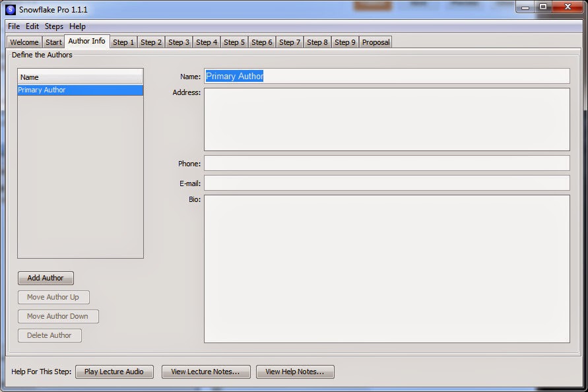Go to the Step 4 tab
Viewport: 588px width, 392px height.
pos(207,42)
